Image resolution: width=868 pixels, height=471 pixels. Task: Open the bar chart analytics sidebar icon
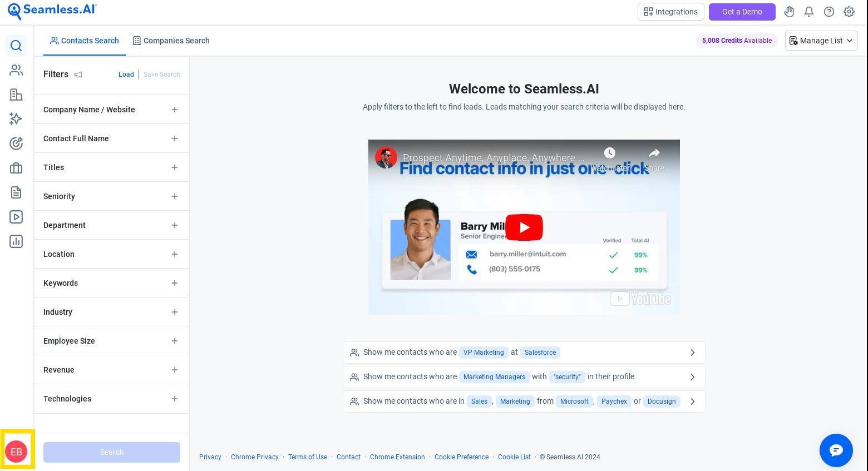(x=16, y=241)
